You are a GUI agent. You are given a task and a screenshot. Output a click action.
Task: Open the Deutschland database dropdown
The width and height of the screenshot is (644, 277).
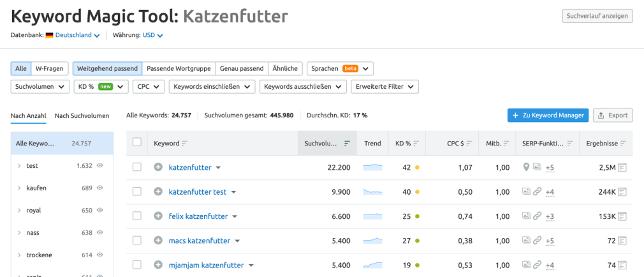point(77,35)
